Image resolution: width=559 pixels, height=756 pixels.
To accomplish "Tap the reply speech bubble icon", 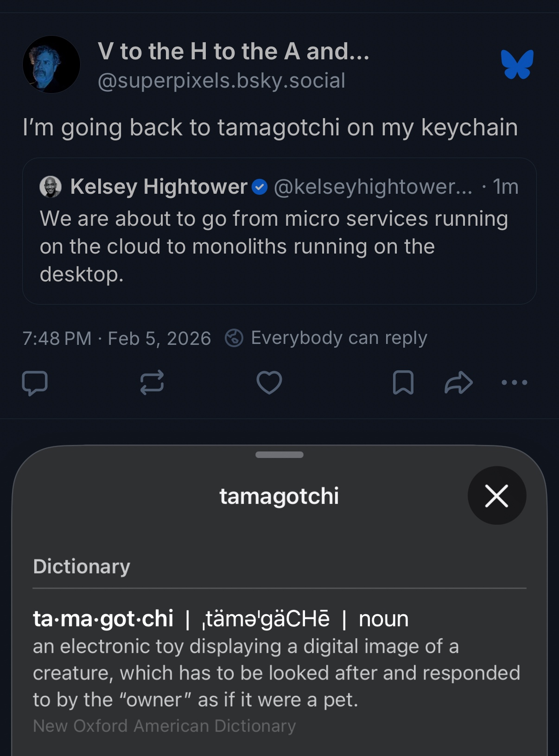I will point(35,383).
